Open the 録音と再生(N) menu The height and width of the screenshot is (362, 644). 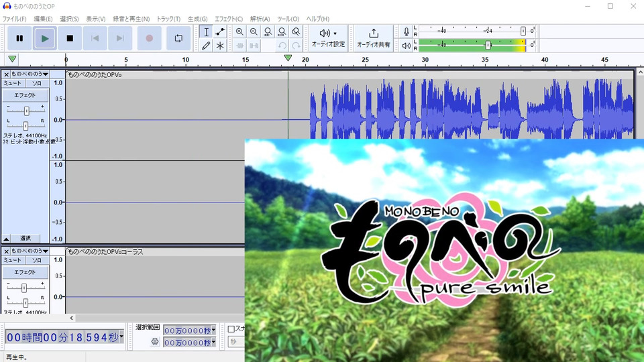point(131,19)
